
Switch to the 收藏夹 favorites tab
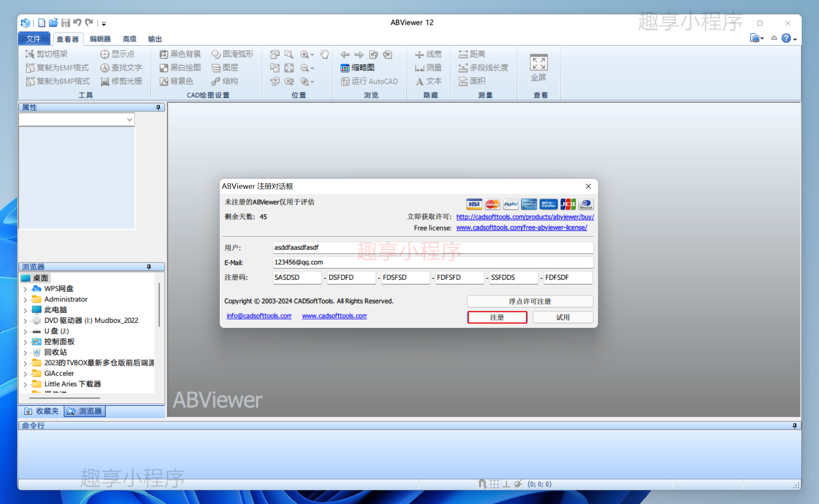coord(42,411)
